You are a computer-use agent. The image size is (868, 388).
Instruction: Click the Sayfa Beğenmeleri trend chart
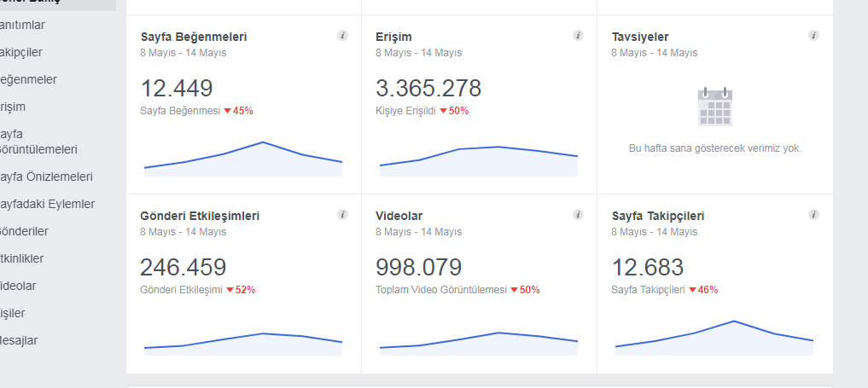point(243,159)
